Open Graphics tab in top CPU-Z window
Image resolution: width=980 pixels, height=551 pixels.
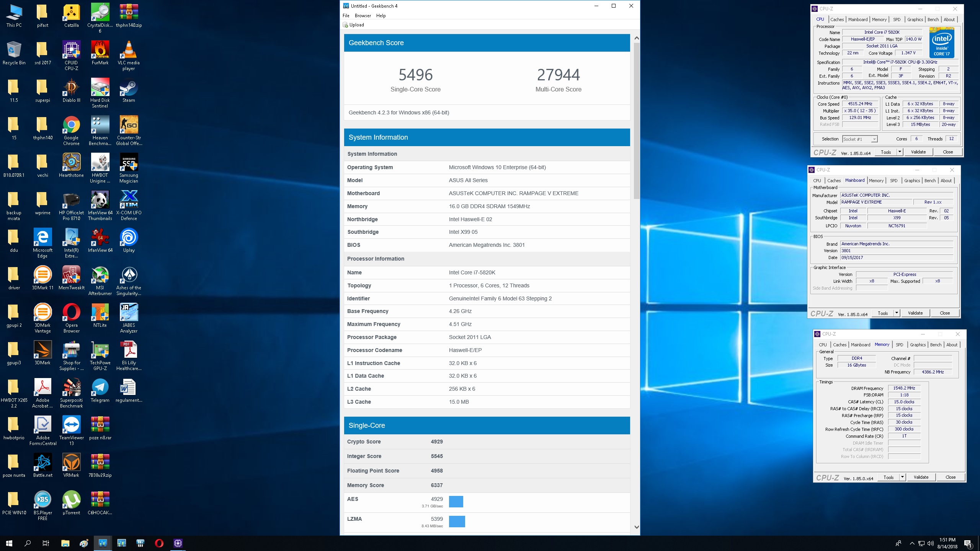point(915,20)
